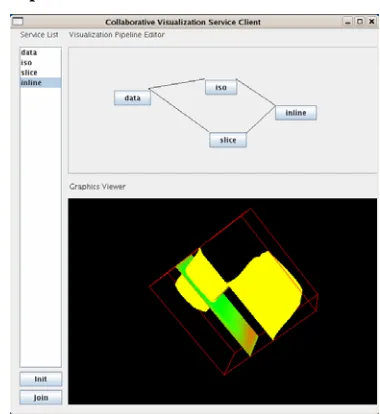Open the window menu icon in title bar
Image resolution: width=380 pixels, height=414 pixels.
(x=18, y=22)
